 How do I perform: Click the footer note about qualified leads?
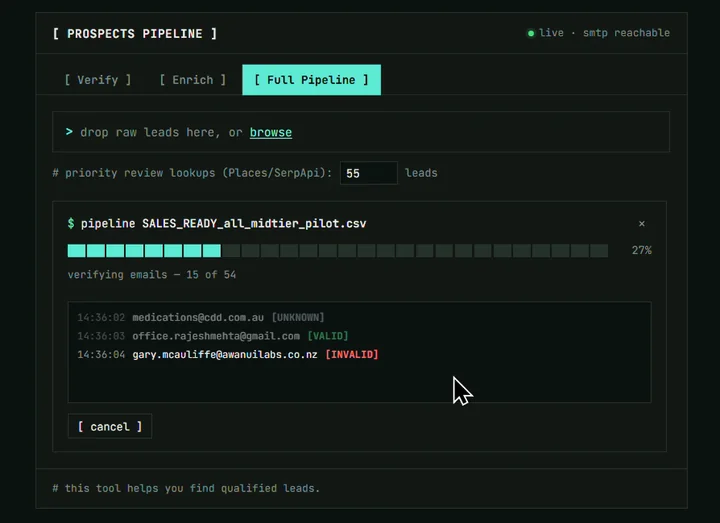click(186, 488)
